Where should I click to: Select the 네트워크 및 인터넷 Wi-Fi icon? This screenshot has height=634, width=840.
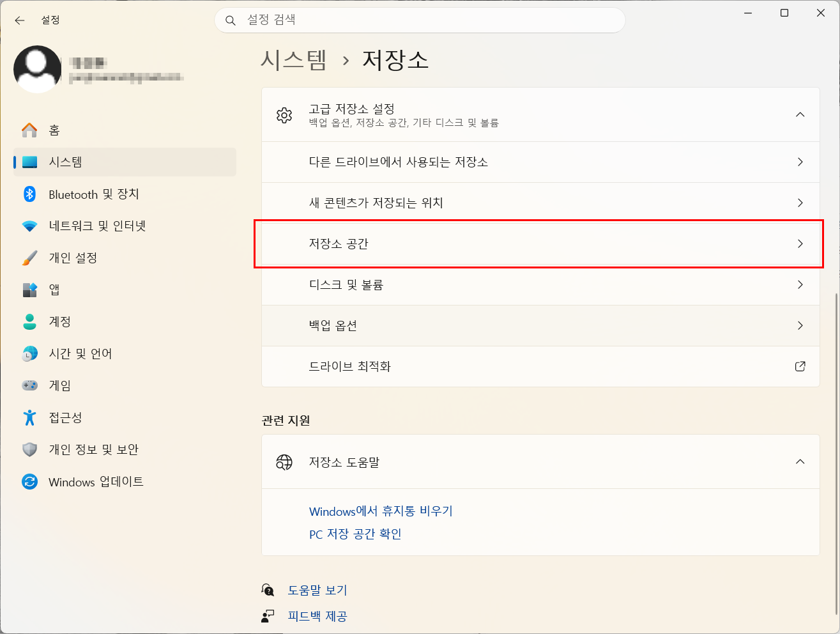(29, 226)
